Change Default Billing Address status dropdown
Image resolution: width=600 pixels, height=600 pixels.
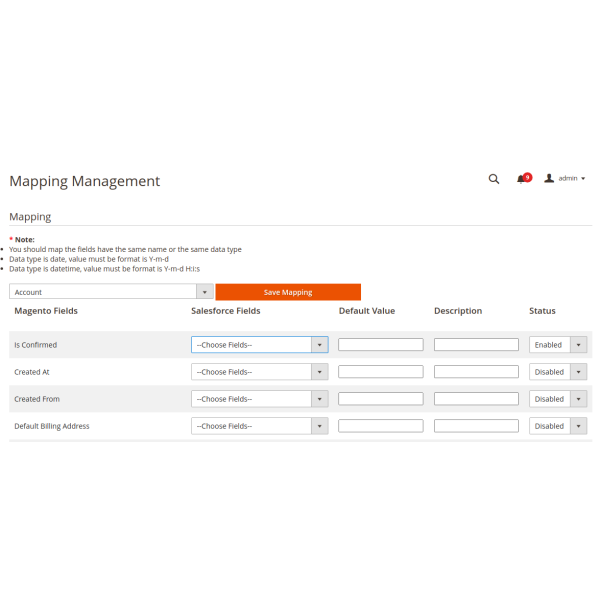[557, 426]
